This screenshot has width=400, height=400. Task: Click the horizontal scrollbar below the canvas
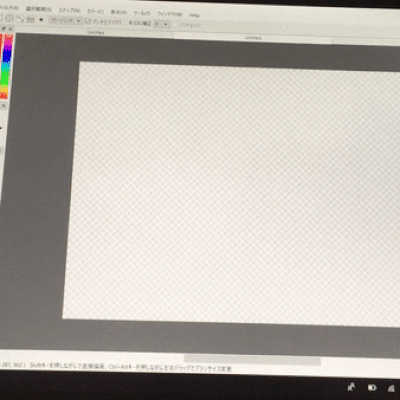[x=252, y=360]
